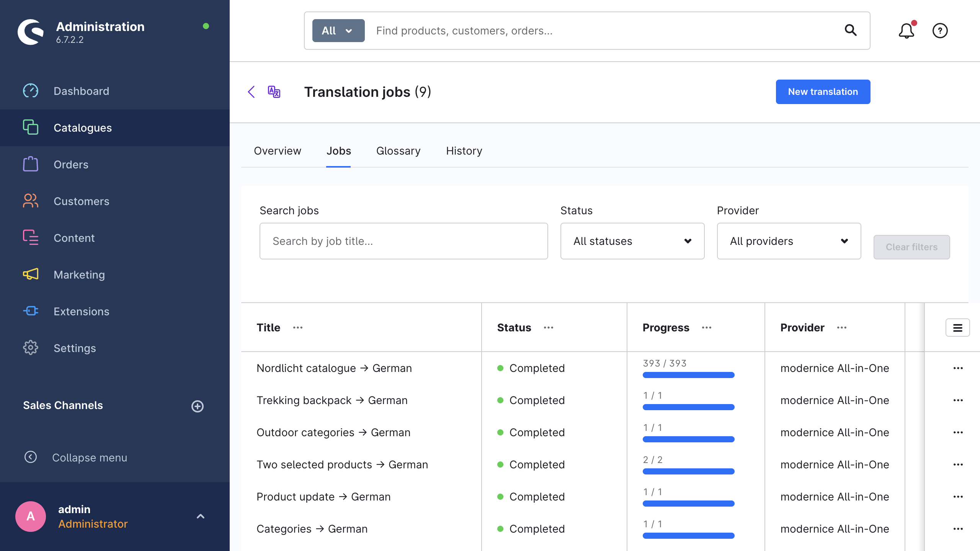Click Trekking backpack progress bar
Viewport: 980px width, 551px height.
[x=688, y=407]
